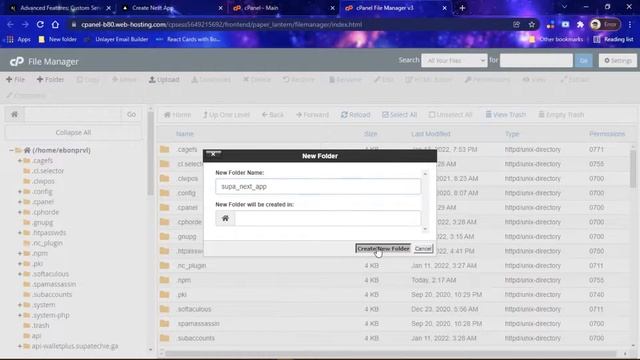The width and height of the screenshot is (640, 360).
Task: Open View Trash
Action: pos(506,115)
